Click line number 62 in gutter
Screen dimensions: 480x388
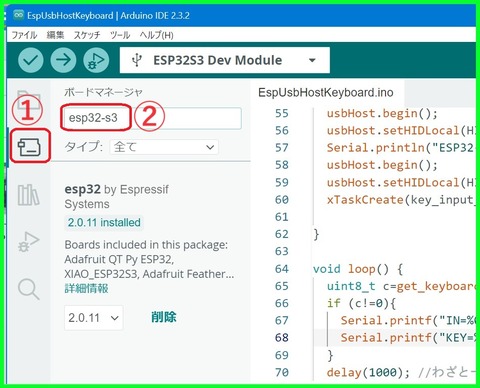tap(282, 234)
